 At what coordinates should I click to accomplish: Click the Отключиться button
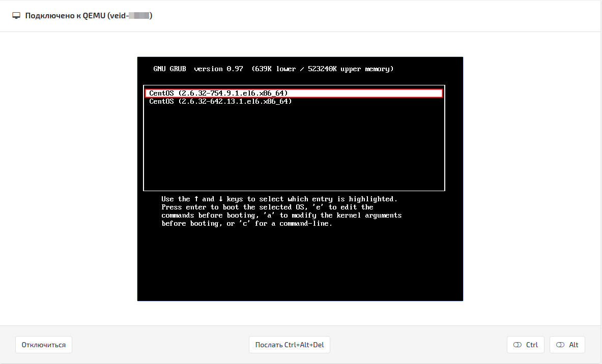click(x=44, y=345)
